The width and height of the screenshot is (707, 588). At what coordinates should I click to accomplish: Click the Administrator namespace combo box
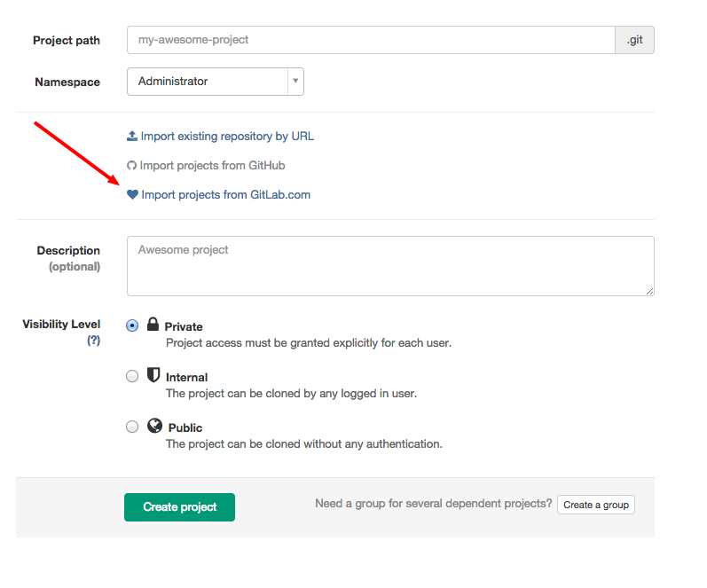click(x=208, y=82)
